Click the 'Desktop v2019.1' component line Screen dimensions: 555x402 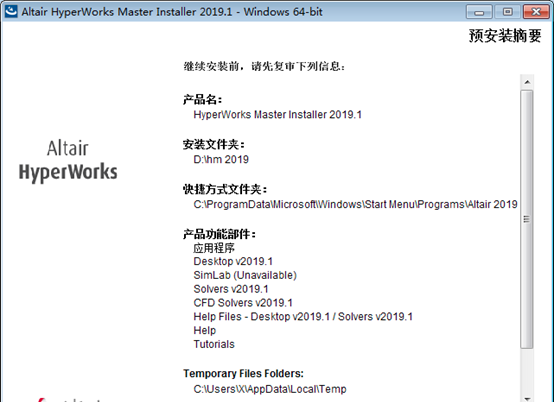point(233,262)
